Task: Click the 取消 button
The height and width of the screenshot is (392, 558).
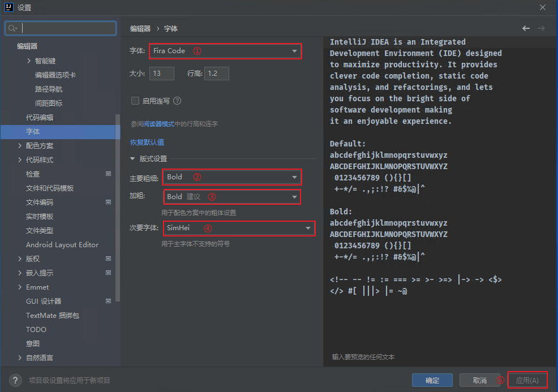Action: tap(480, 380)
